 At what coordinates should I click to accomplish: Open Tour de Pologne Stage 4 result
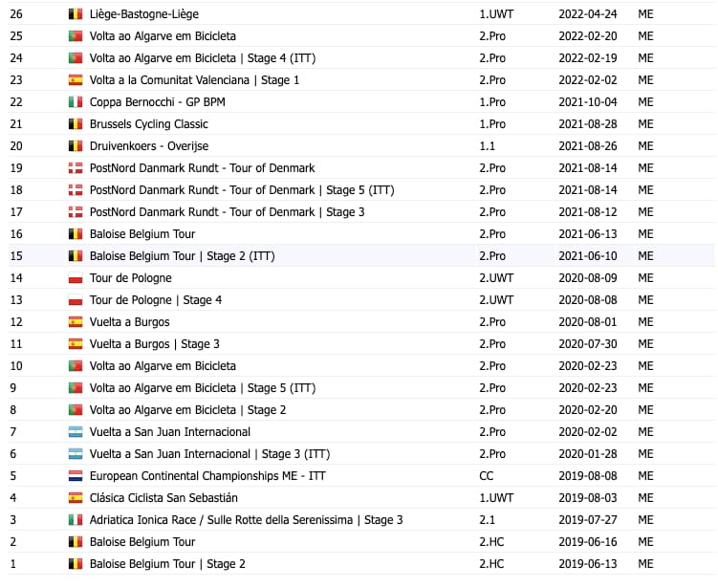(x=156, y=300)
